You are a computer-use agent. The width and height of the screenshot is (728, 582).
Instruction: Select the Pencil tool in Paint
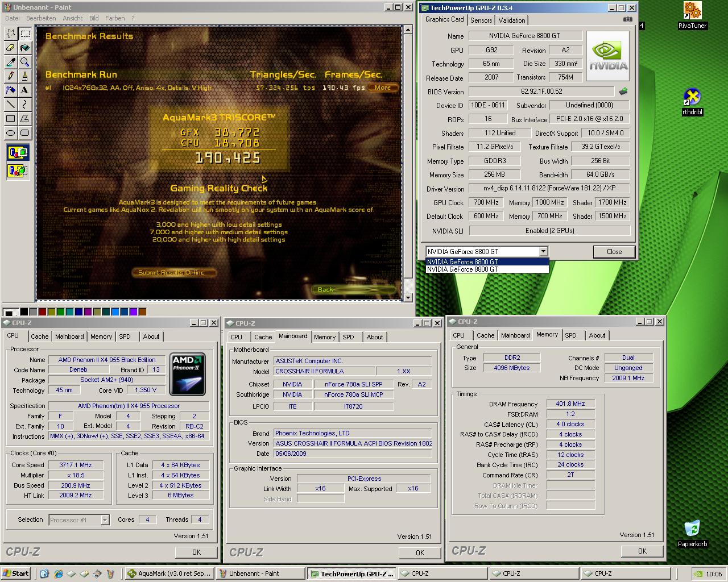pyautogui.click(x=11, y=76)
